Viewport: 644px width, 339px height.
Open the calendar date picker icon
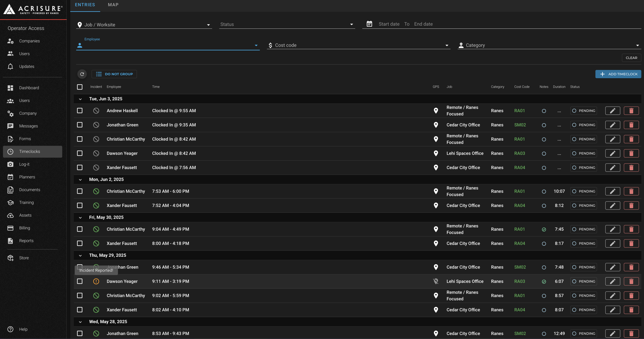click(369, 24)
